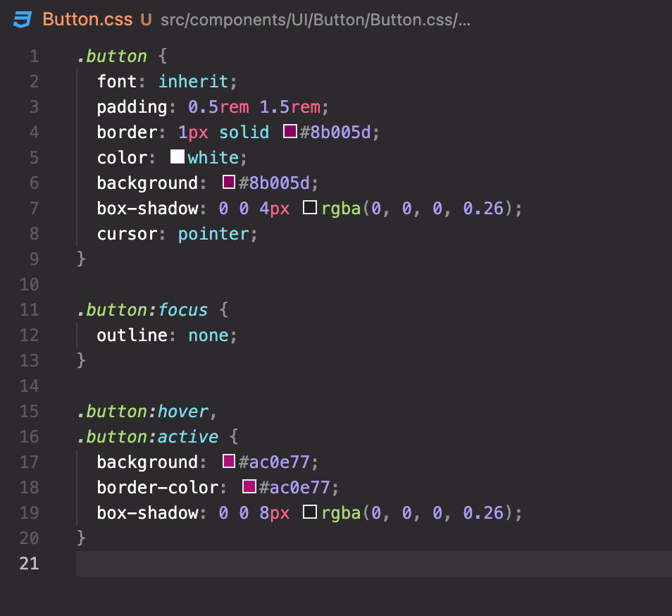Open the white color swatch on line 5

coord(178,156)
